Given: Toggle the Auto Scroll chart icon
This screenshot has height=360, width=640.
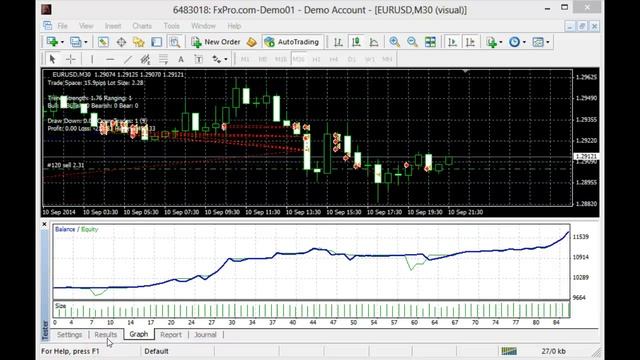Looking at the screenshot, I should 452,42.
